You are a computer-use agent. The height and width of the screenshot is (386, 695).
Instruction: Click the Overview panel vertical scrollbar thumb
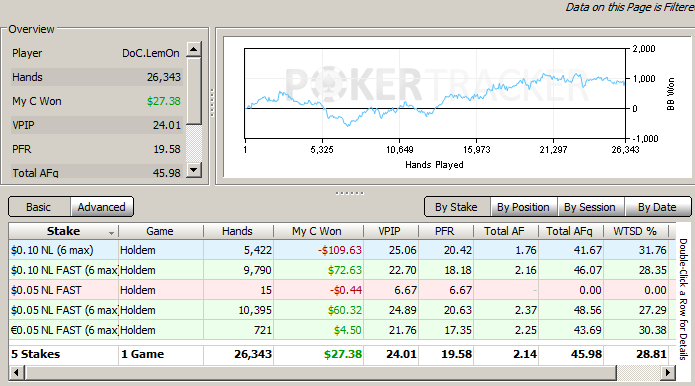coord(194,90)
